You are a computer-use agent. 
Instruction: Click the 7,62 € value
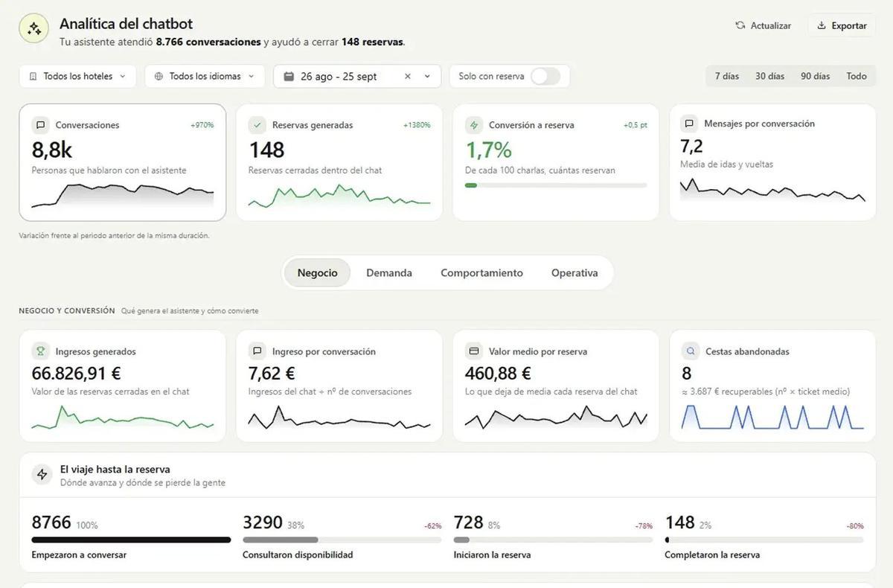pos(272,373)
